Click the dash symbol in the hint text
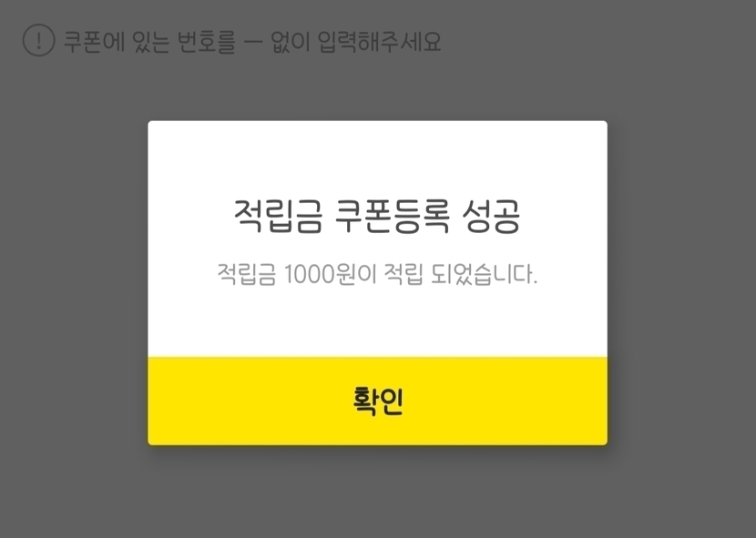Image resolution: width=756 pixels, height=538 pixels. point(253,42)
